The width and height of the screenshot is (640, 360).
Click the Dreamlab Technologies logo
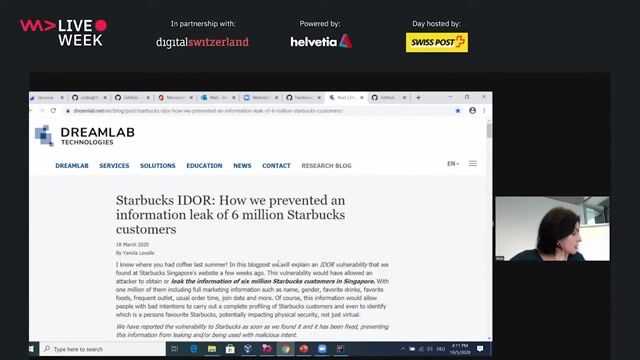tap(85, 136)
